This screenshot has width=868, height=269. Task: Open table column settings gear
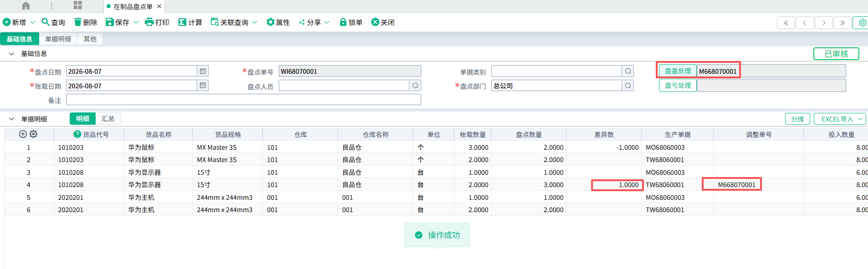34,134
